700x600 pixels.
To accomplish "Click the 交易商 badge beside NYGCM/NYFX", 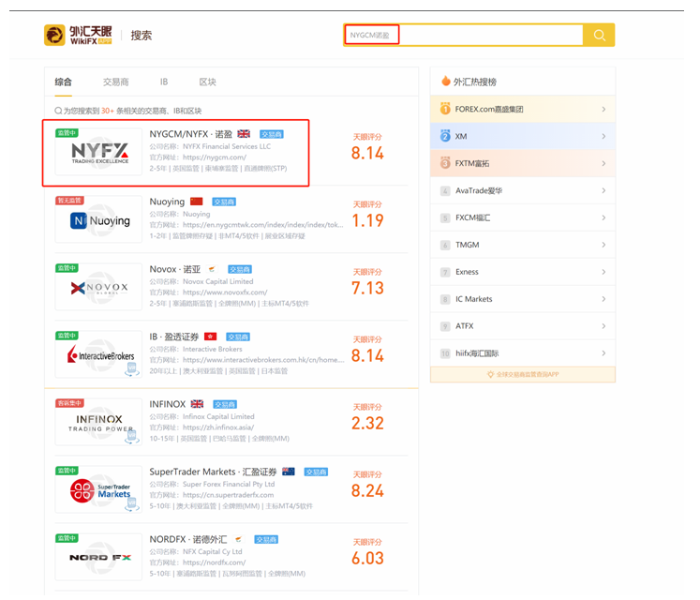I will point(272,134).
